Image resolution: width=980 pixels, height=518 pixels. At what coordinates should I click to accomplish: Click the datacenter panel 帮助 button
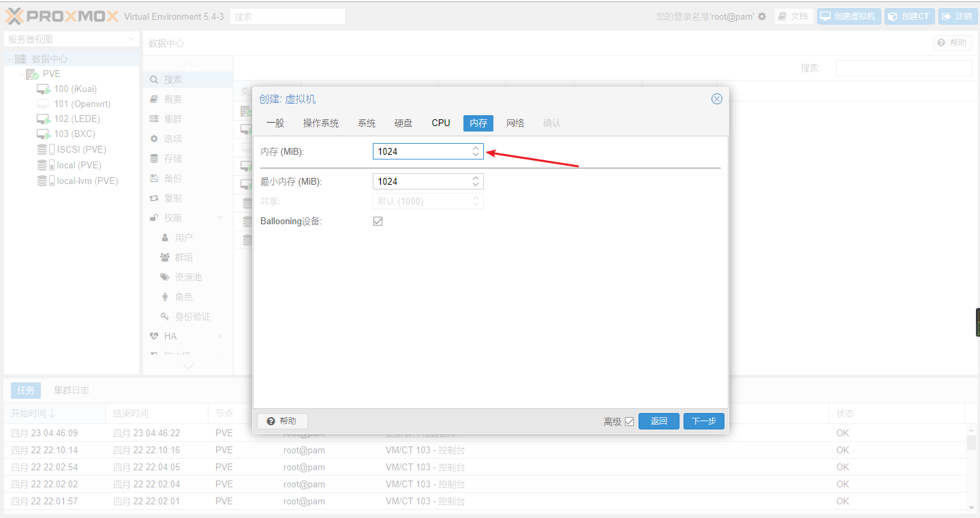tap(953, 43)
